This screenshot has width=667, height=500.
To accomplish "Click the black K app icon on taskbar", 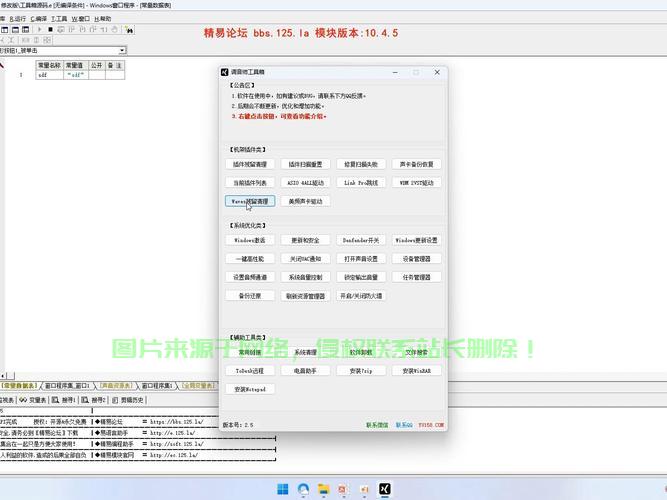I will (x=385, y=489).
